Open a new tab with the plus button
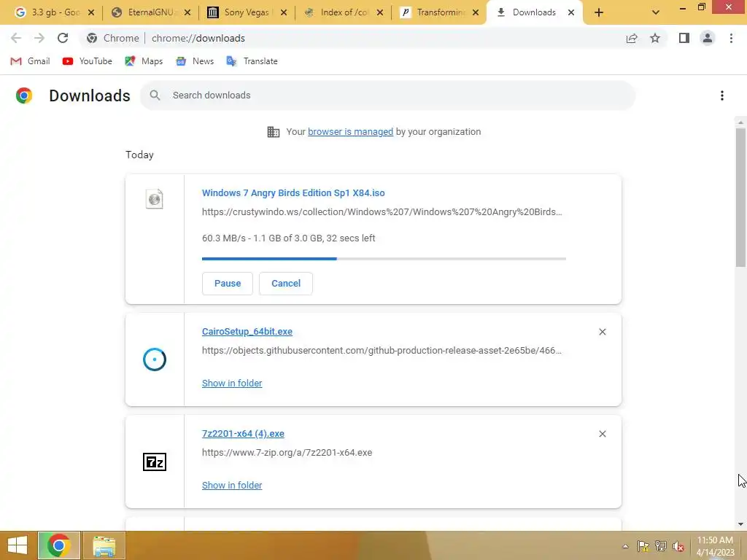Image resolution: width=747 pixels, height=560 pixels. 599,13
